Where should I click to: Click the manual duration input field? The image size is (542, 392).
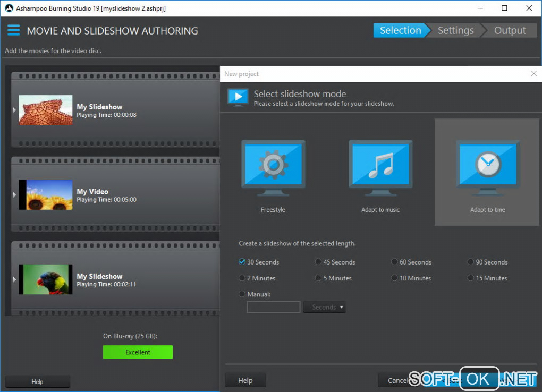point(274,307)
